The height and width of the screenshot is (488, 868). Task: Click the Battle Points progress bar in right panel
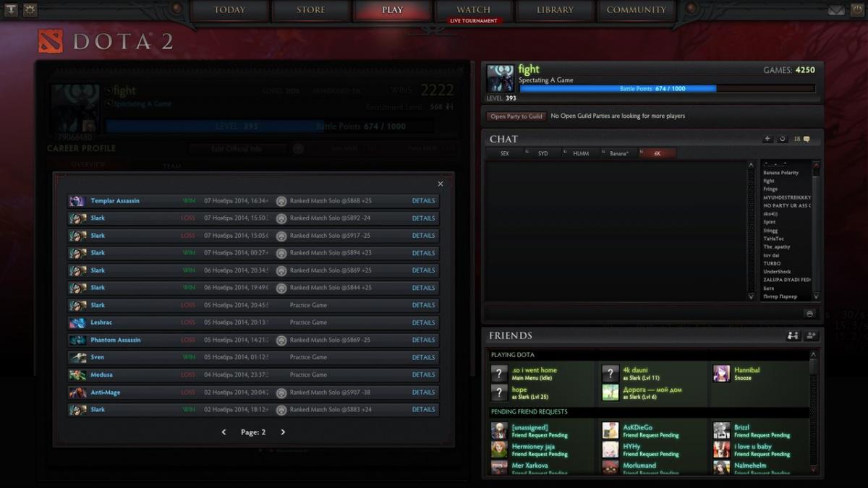666,88
